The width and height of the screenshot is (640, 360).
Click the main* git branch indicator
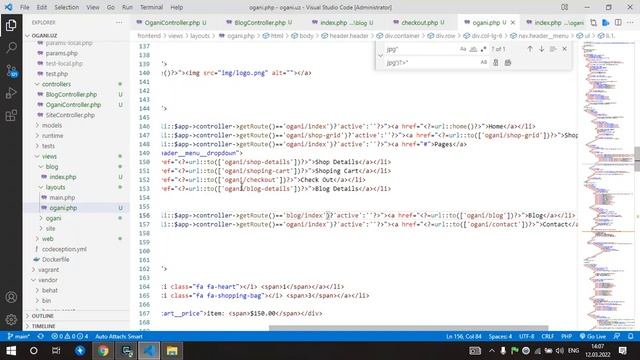pyautogui.click(x=19, y=336)
